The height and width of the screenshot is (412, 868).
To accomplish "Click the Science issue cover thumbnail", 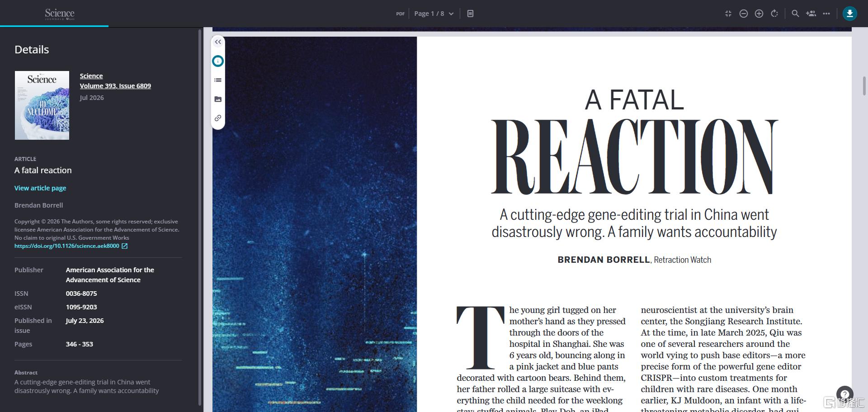I will pyautogui.click(x=42, y=105).
